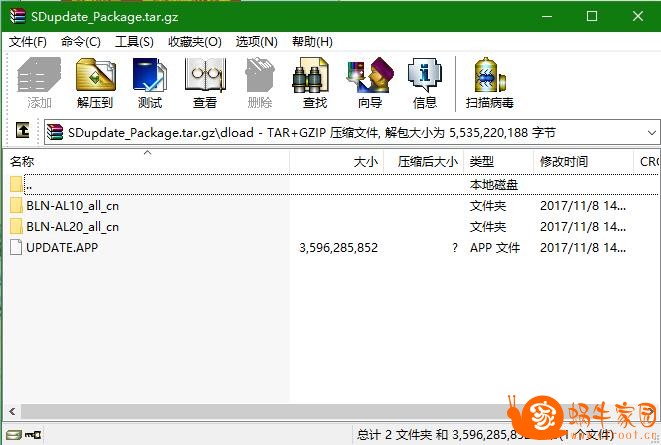Screen dimensions: 661x445
Task: Go up one folder level icon
Action: point(22,130)
